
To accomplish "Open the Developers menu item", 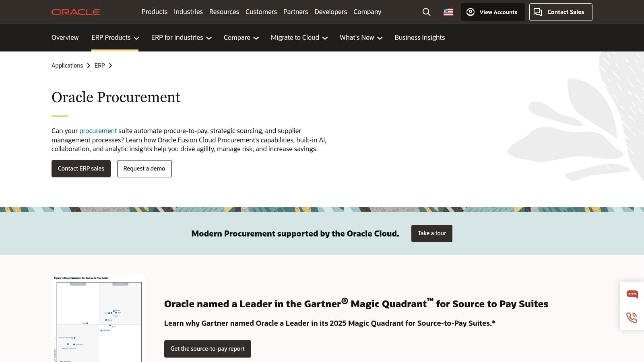I will pyautogui.click(x=330, y=12).
